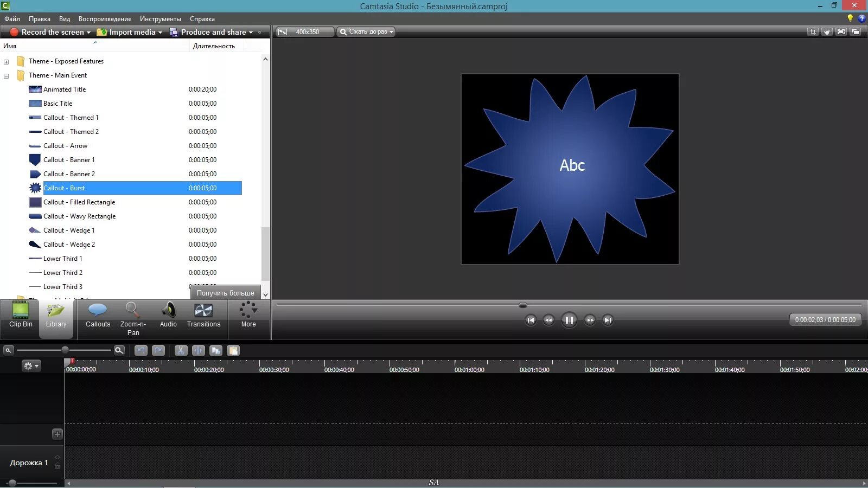
Task: Click the redo button on timeline toolbar
Action: pyautogui.click(x=158, y=350)
